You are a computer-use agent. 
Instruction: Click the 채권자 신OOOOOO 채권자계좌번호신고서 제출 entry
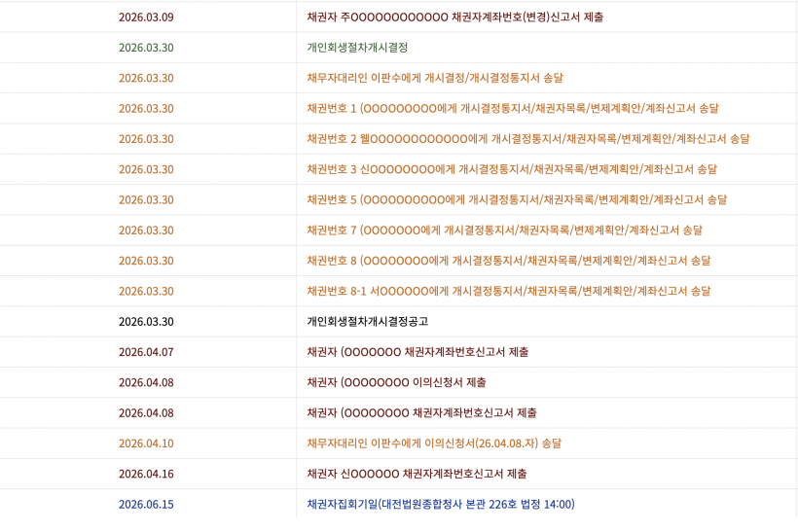click(417, 474)
